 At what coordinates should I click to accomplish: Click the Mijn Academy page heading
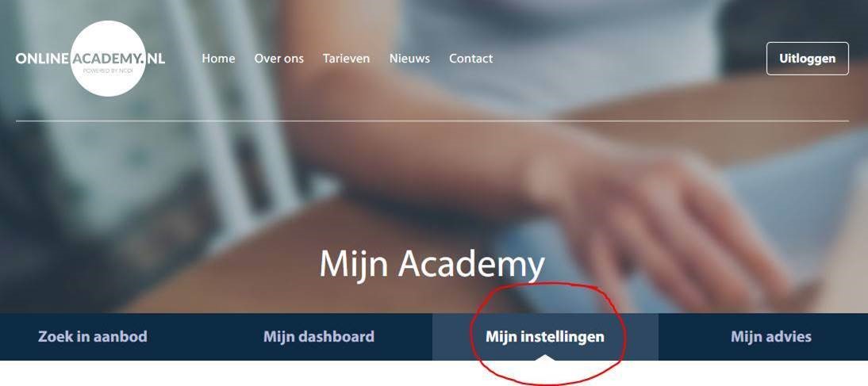pyautogui.click(x=432, y=266)
